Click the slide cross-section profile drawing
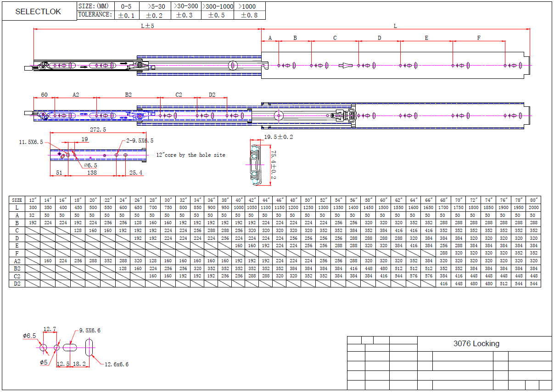This screenshot has width=554, height=392. [256, 165]
